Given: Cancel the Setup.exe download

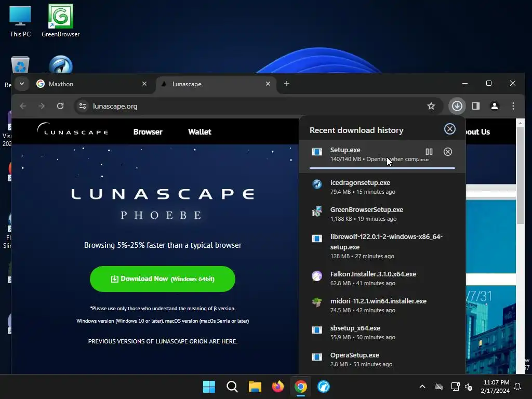Looking at the screenshot, I should click(x=447, y=152).
